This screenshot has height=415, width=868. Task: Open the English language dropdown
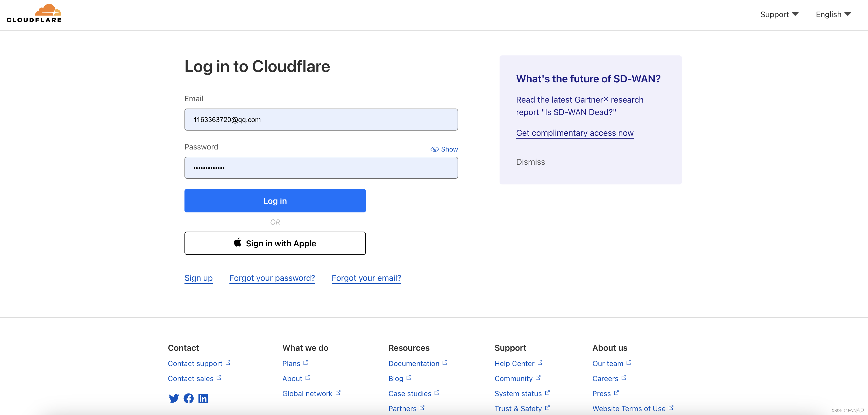(833, 15)
